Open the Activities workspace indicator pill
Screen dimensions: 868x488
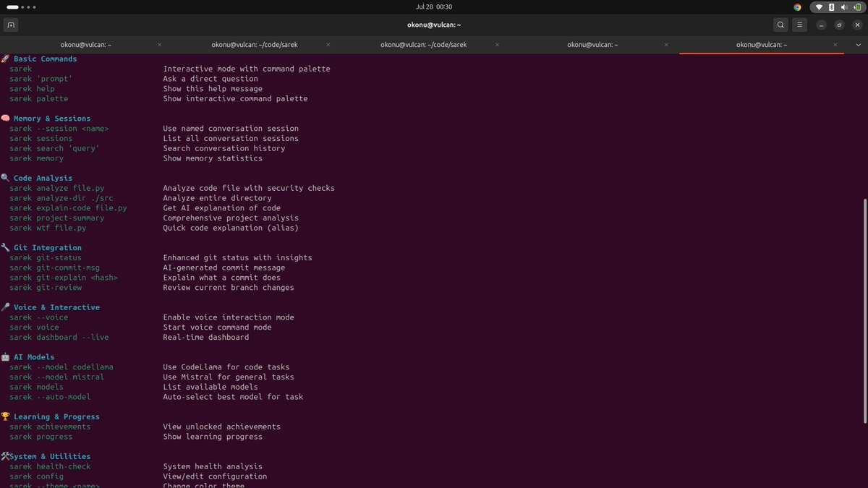[x=12, y=7]
